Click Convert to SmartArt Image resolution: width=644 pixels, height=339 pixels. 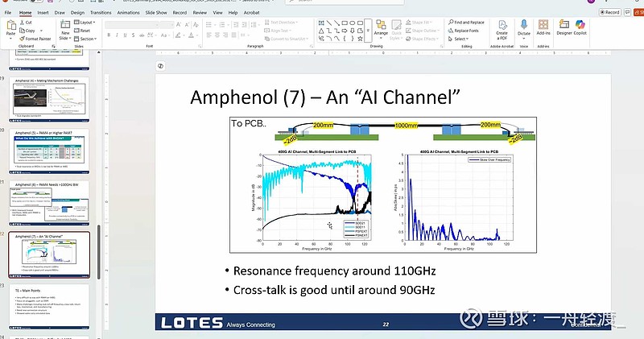[285, 39]
